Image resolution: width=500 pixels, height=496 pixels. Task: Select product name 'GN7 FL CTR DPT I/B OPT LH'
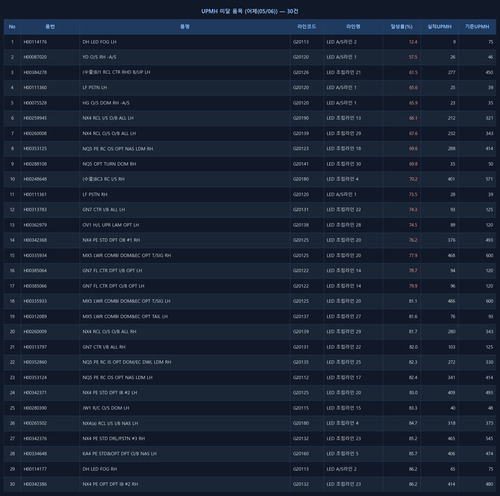[x=112, y=271]
